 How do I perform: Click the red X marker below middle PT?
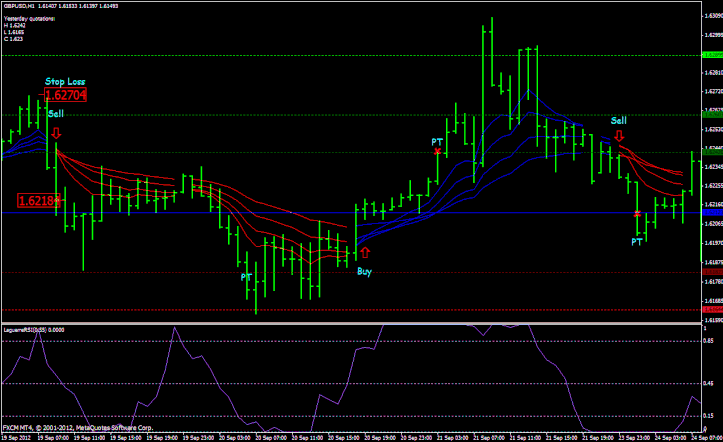[x=437, y=151]
